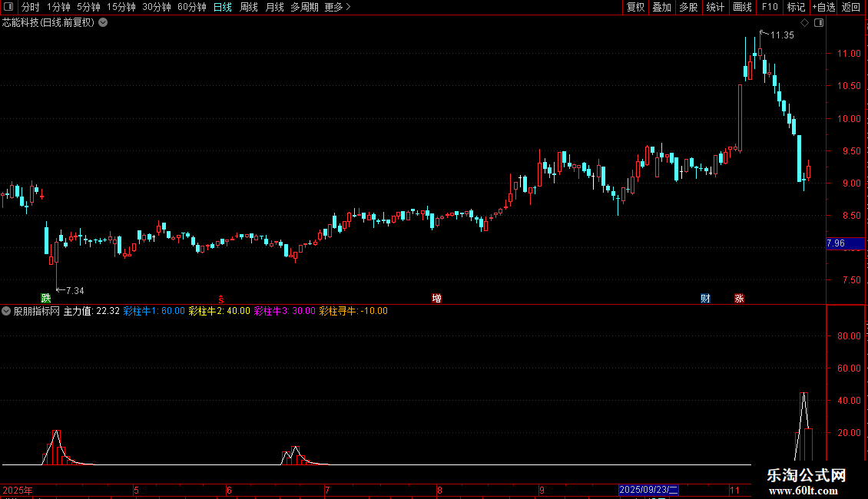The image size is (868, 499).
Task: Click the panel layout icon above price axis
Action: click(x=819, y=23)
